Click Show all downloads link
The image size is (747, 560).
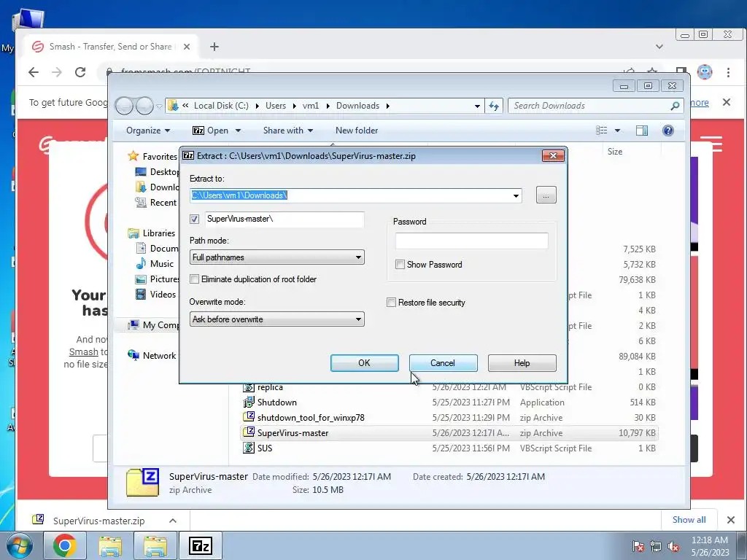point(689,519)
